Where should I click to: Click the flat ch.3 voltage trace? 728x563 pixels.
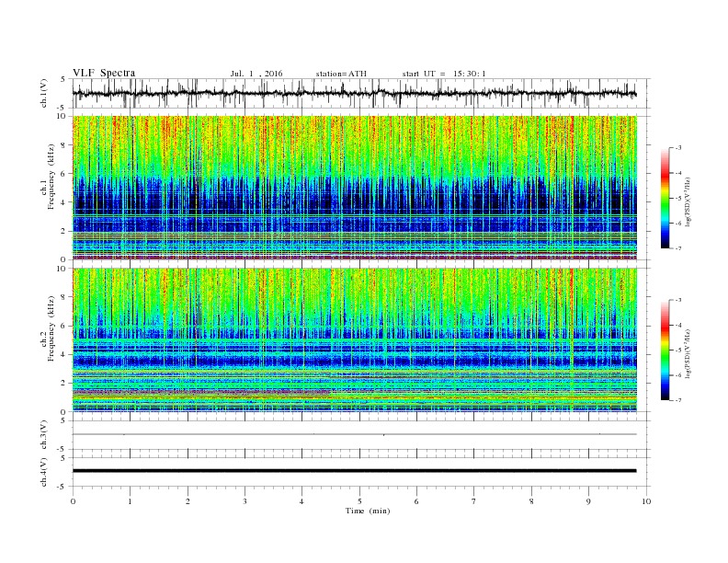pos(355,434)
